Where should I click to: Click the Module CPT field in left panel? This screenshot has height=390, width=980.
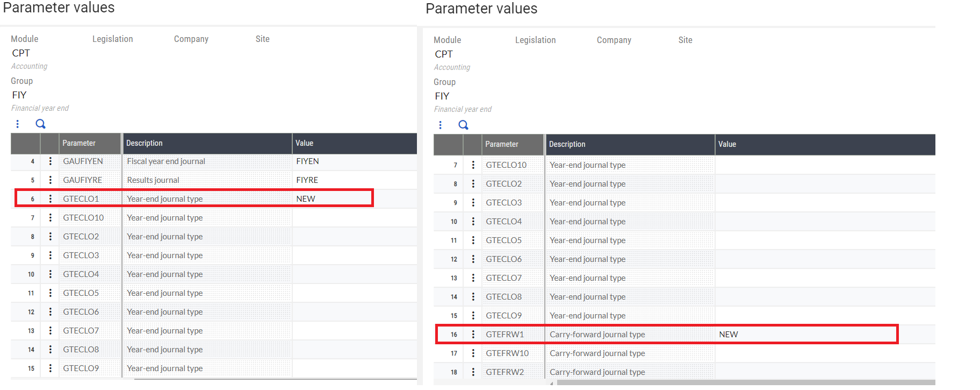21,53
